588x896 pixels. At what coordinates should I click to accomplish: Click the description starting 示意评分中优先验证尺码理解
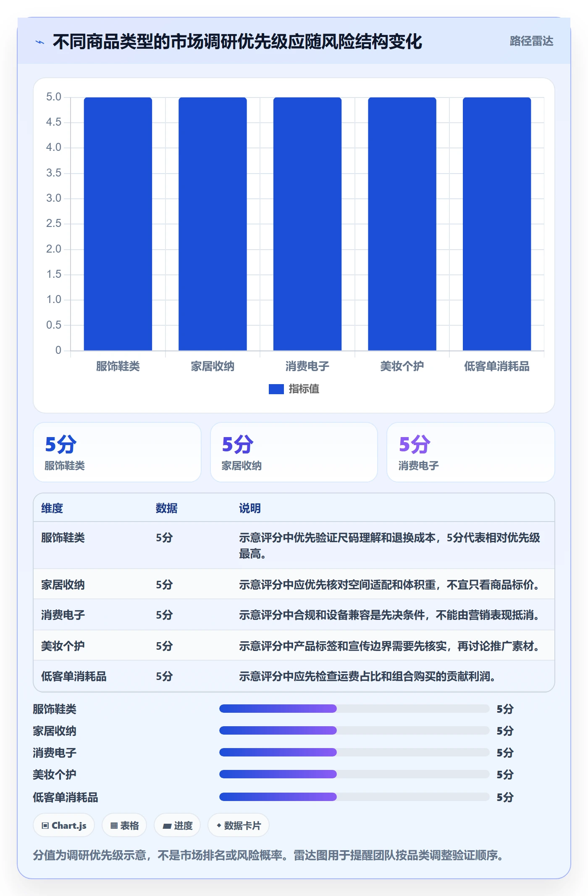(x=389, y=546)
